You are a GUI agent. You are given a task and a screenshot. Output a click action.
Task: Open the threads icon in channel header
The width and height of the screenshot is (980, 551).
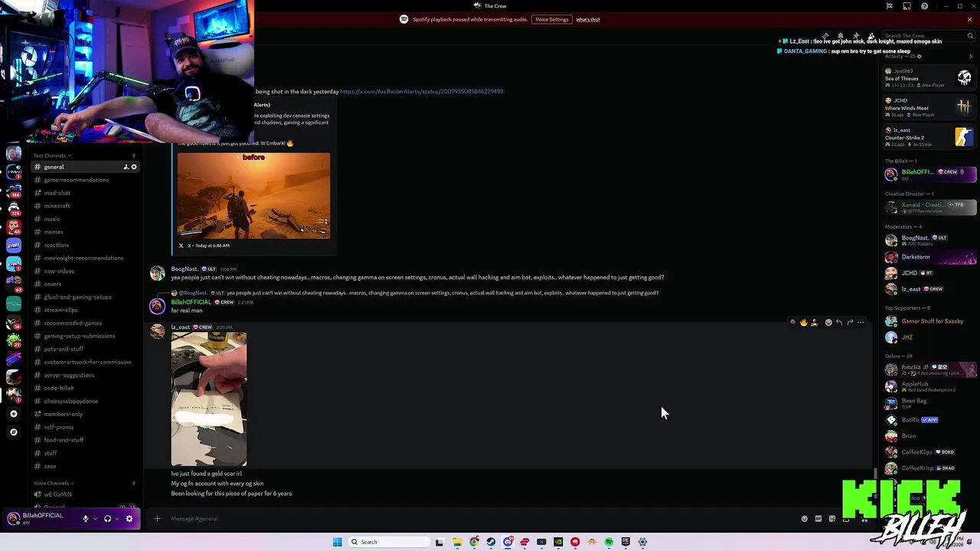pyautogui.click(x=825, y=35)
